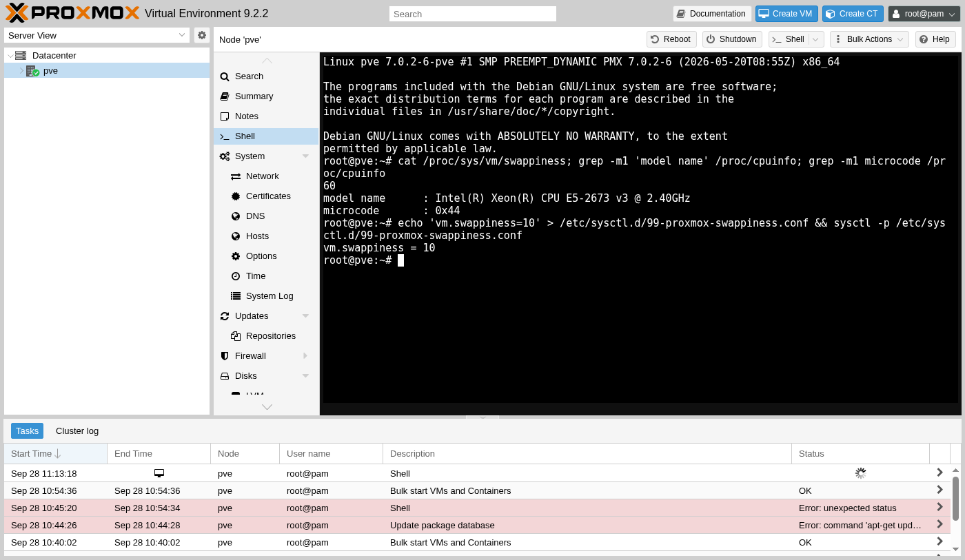Click the Time clock icon
Viewport: 965px width, 560px height.
[236, 276]
